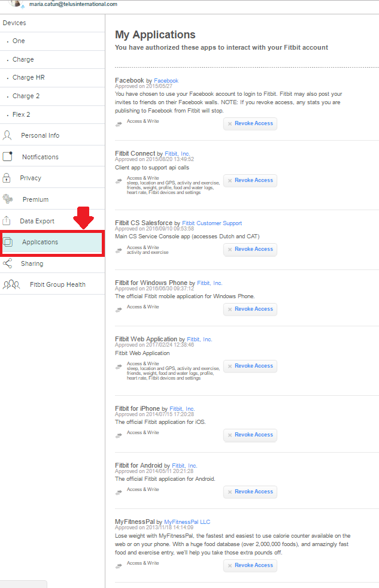The width and height of the screenshot is (379, 588).
Task: Open Fitbit, Inc. link beside Fitbit for Windows Phone
Action: [x=210, y=283]
